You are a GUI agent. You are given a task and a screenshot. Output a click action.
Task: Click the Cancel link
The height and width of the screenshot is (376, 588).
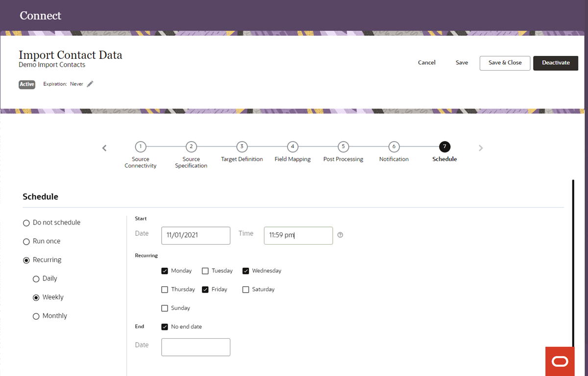(427, 63)
